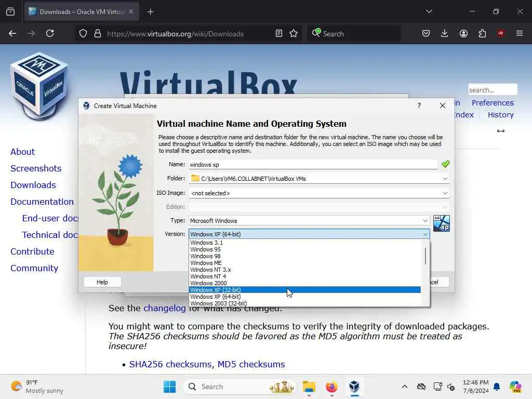Show hidden system tray icons
The width and height of the screenshot is (532, 399).
[404, 387]
